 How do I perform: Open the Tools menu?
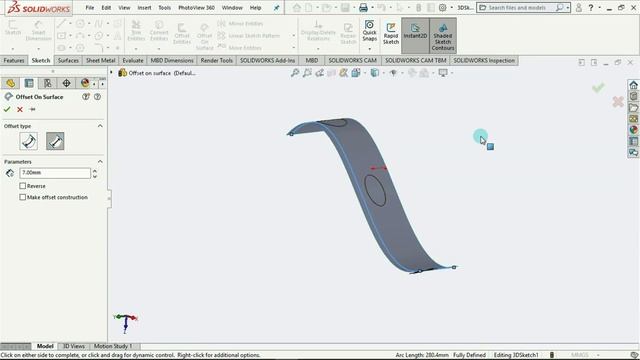point(164,8)
